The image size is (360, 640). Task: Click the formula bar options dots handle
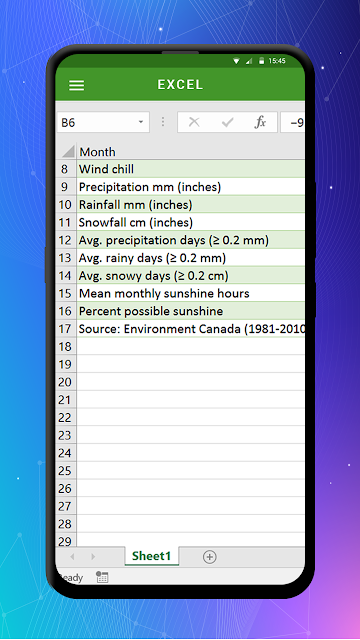(x=163, y=122)
